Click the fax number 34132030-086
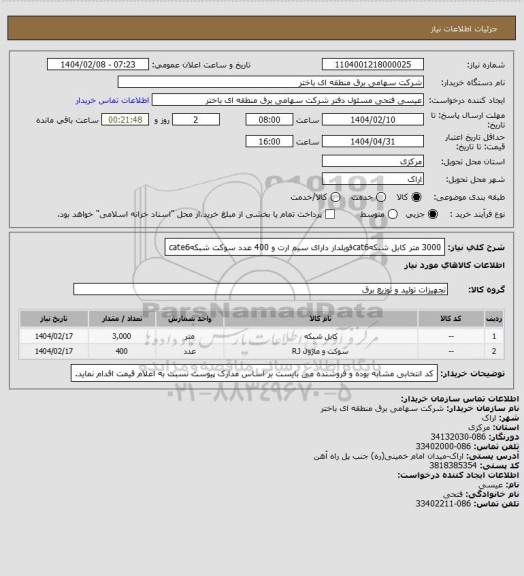Viewport: 524px width, 576px height. (458, 437)
